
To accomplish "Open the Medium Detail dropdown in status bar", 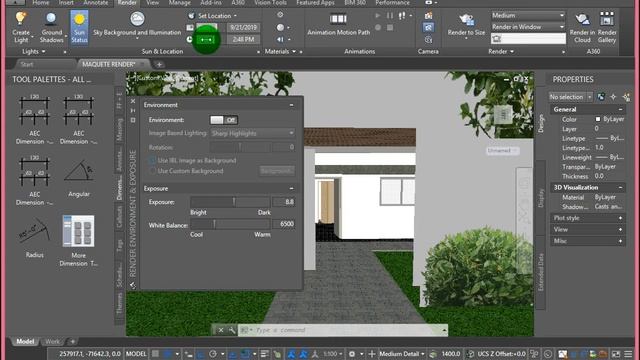I will pos(402,354).
